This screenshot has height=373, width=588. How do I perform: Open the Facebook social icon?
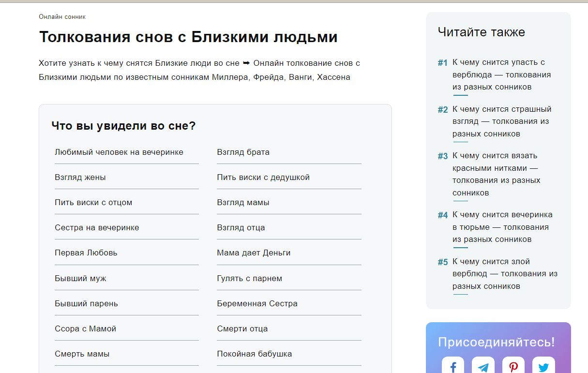[453, 366]
